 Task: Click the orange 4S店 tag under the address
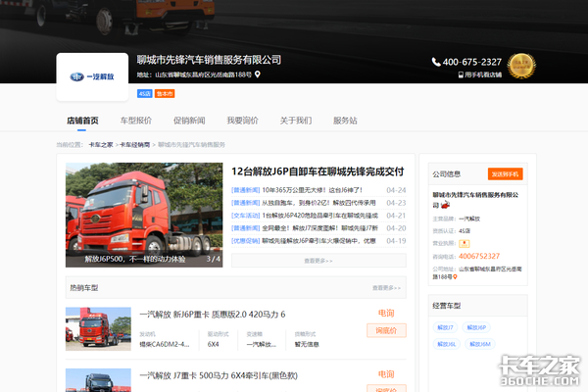(x=144, y=93)
